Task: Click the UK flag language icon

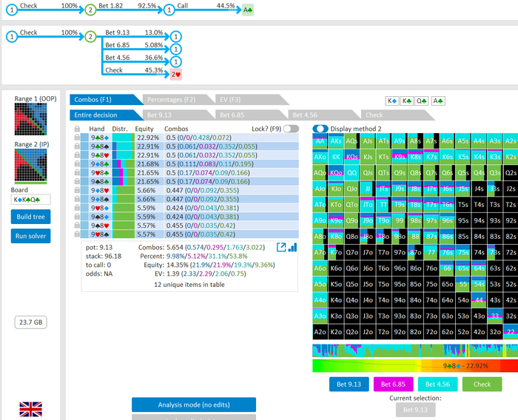Action: pos(31,410)
